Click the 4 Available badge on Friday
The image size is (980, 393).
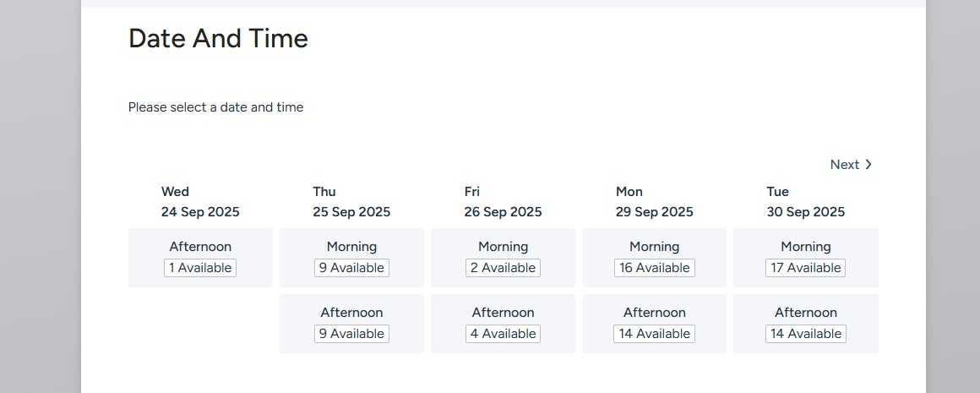point(504,334)
